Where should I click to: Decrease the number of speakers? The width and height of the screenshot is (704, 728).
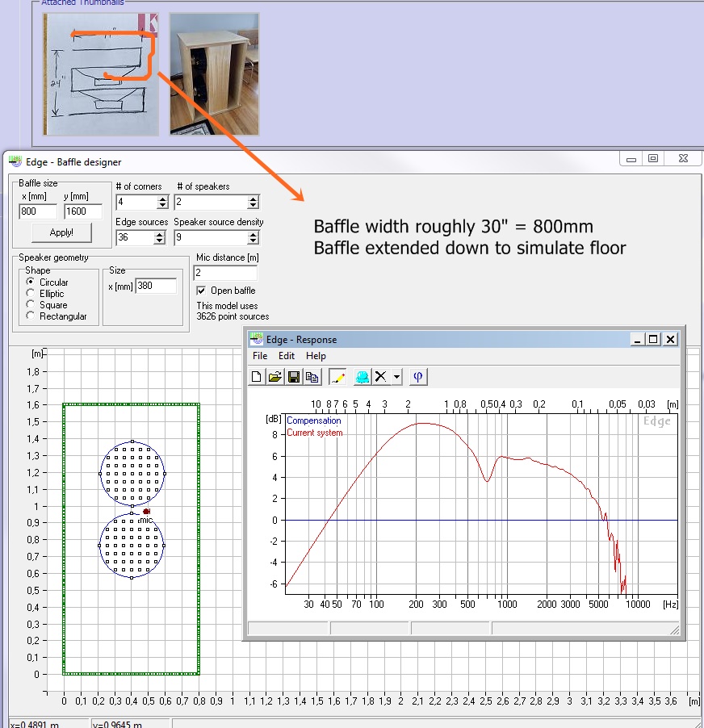pos(253,205)
